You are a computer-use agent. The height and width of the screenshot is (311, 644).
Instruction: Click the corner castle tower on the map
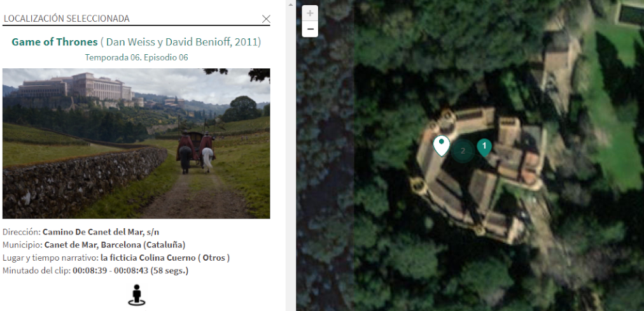tap(418, 186)
